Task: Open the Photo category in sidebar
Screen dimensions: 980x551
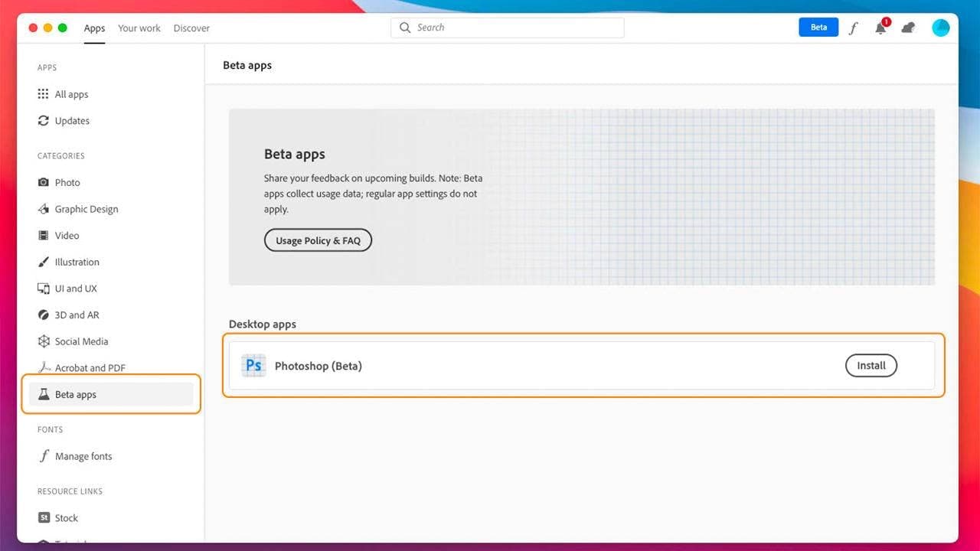Action: [67, 183]
